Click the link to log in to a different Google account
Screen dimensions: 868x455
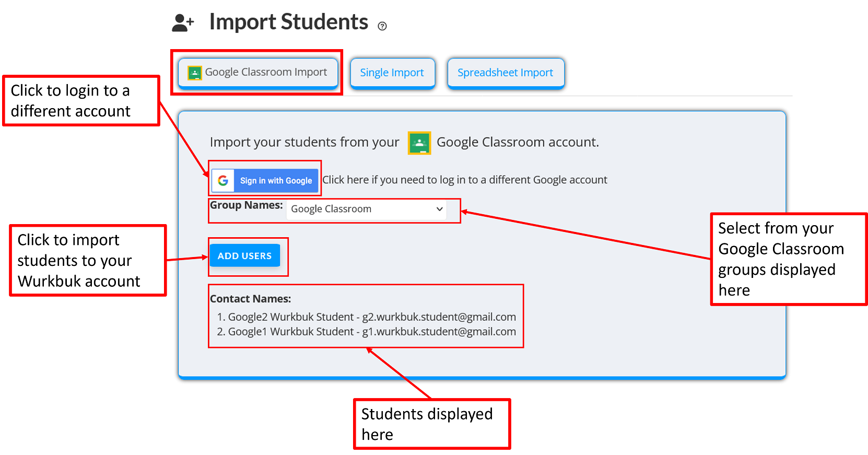point(464,180)
